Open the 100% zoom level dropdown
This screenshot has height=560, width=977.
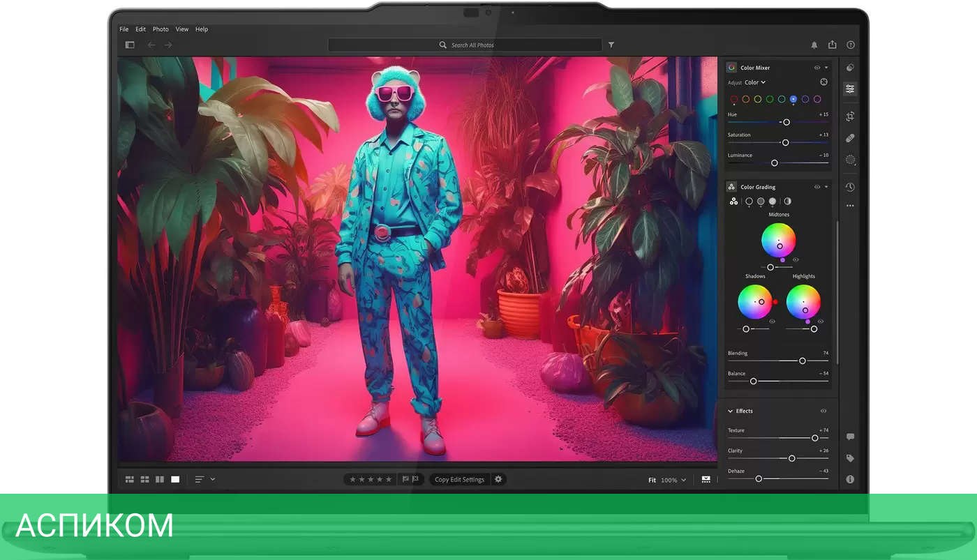[673, 480]
